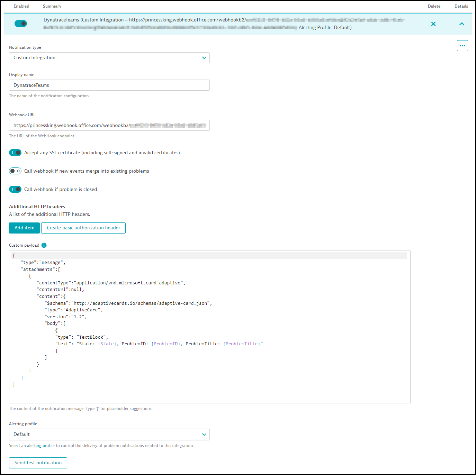Click the Summary column header
This screenshot has width=476, height=475.
pos(52,6)
